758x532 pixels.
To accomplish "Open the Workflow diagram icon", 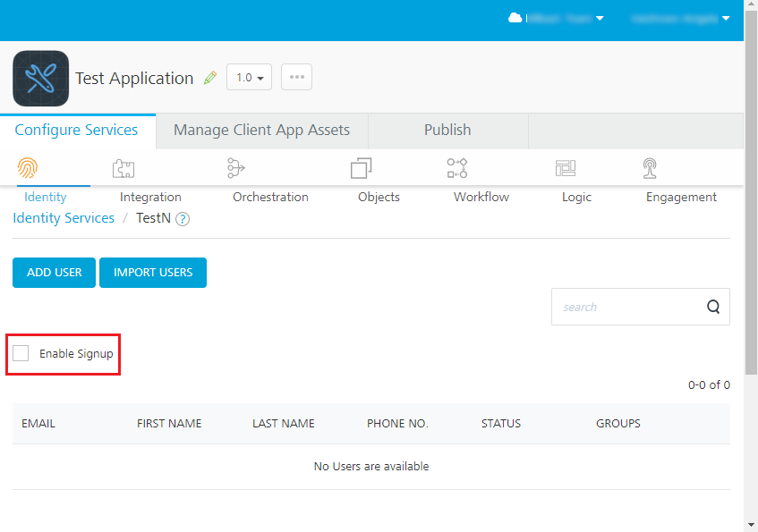I will tap(457, 168).
